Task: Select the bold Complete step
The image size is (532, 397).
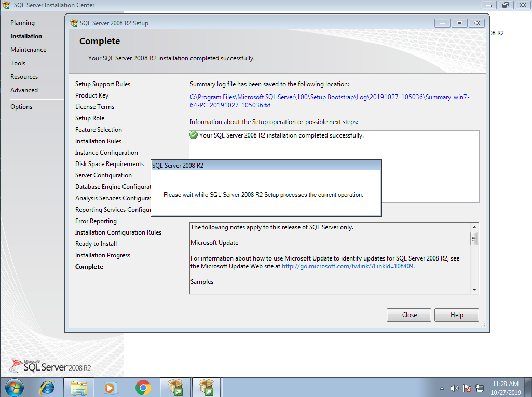Action: [89, 267]
